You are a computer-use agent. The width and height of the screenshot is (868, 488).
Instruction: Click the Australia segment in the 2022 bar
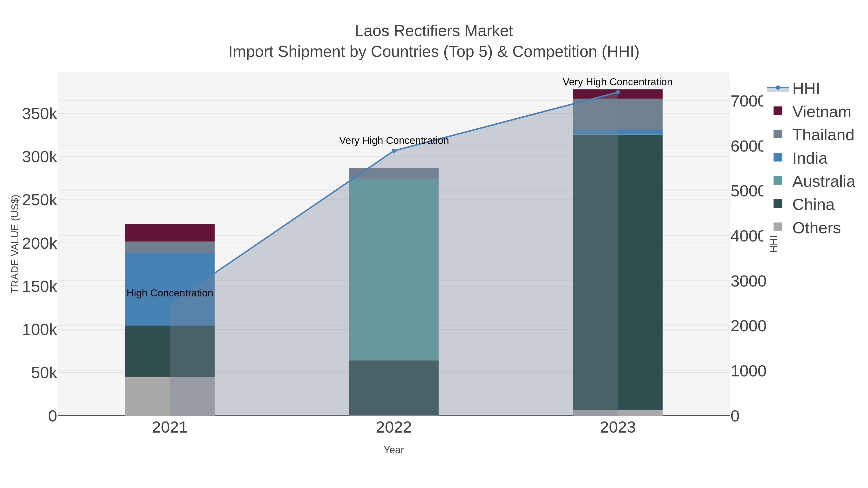pyautogui.click(x=393, y=269)
